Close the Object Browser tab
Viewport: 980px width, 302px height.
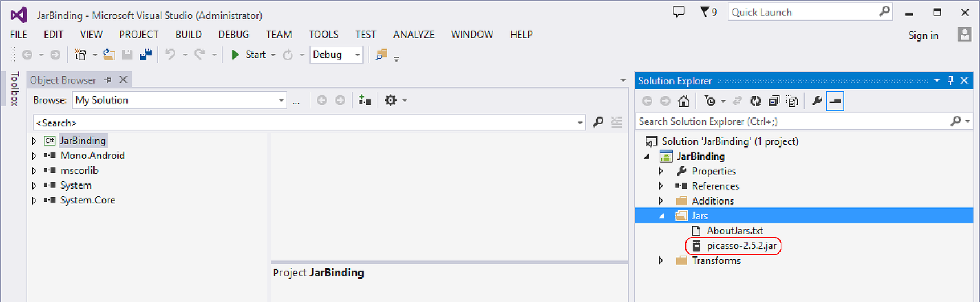[x=123, y=80]
